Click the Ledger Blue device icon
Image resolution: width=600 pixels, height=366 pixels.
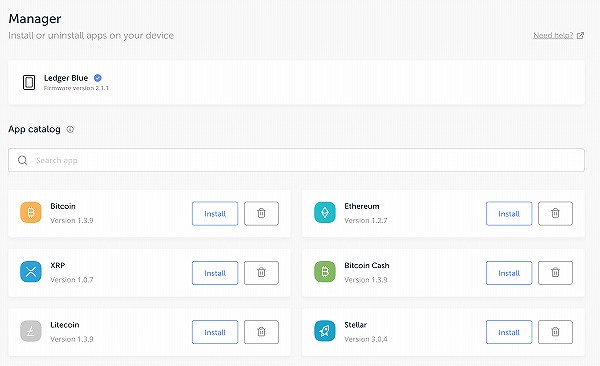tap(29, 82)
